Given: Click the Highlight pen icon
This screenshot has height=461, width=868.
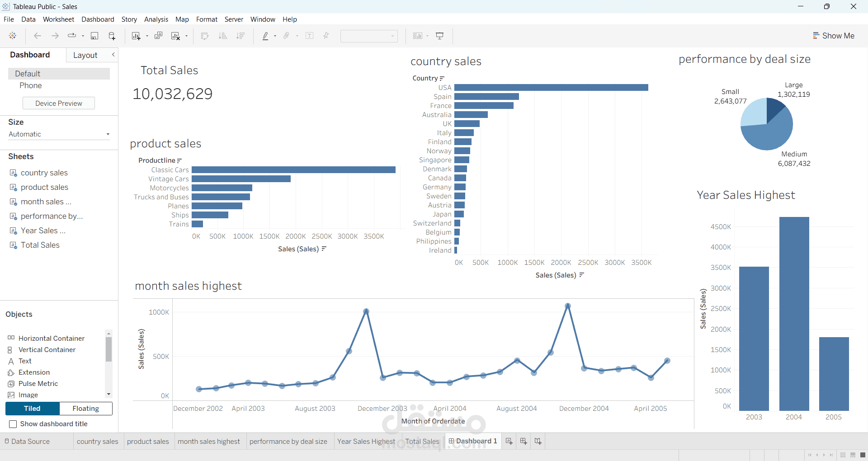Looking at the screenshot, I should tap(265, 36).
